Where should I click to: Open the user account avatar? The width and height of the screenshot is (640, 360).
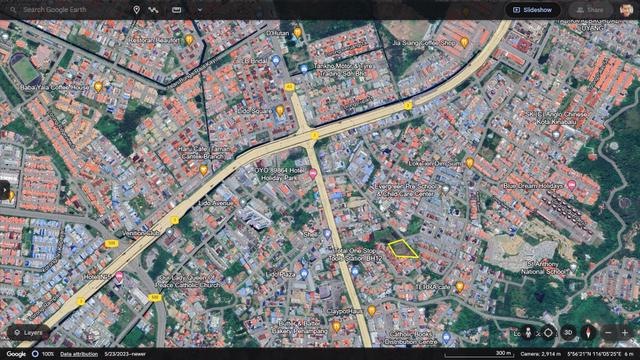pyautogui.click(x=626, y=10)
